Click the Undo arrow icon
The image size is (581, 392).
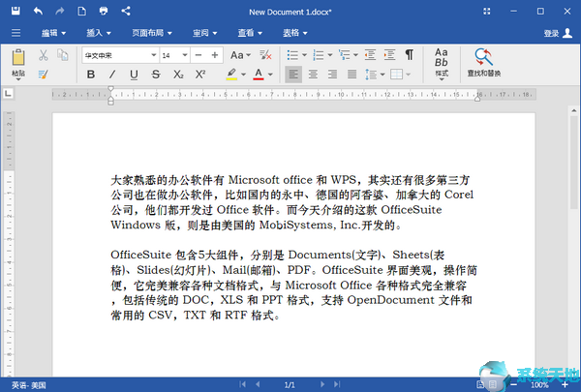click(38, 11)
